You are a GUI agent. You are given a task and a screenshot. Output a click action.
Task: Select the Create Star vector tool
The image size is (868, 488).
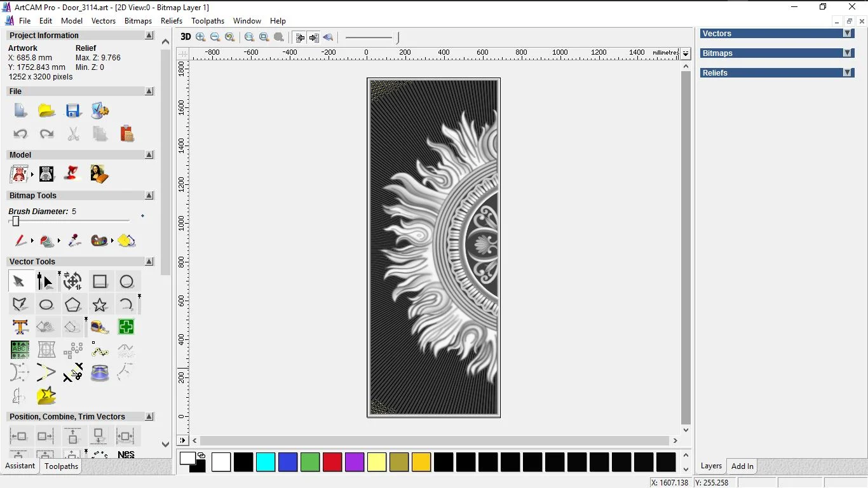tap(100, 304)
